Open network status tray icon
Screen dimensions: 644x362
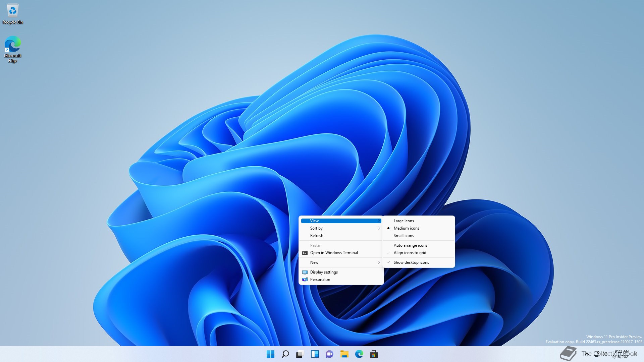point(596,354)
